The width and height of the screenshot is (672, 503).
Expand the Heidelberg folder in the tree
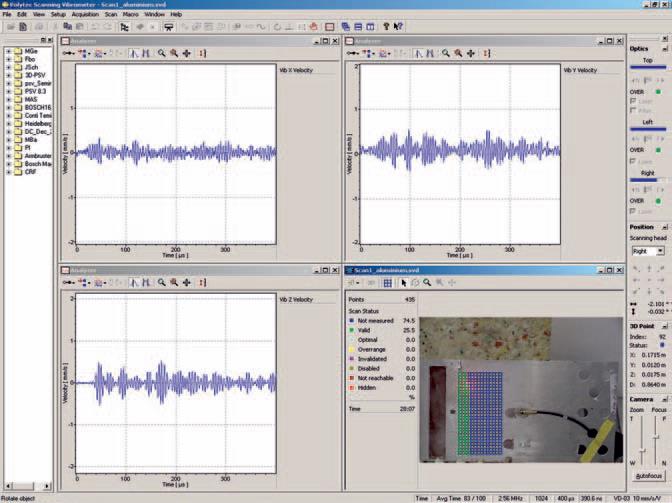[9, 124]
